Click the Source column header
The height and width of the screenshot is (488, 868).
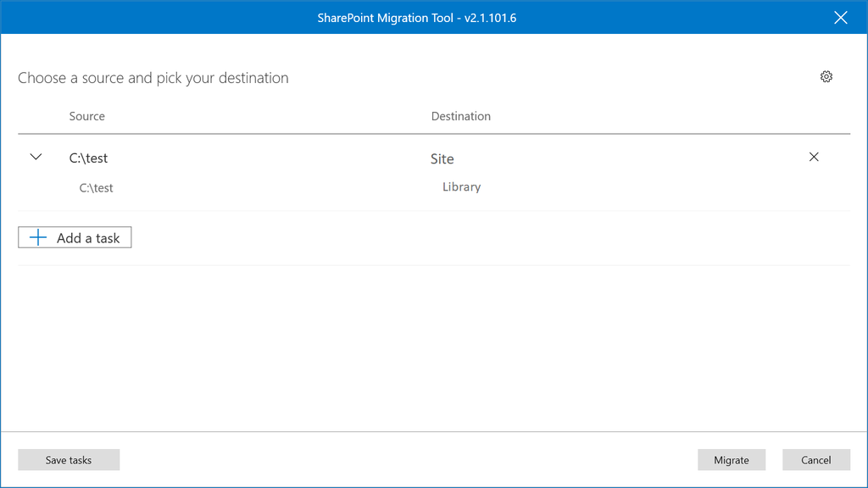click(87, 116)
